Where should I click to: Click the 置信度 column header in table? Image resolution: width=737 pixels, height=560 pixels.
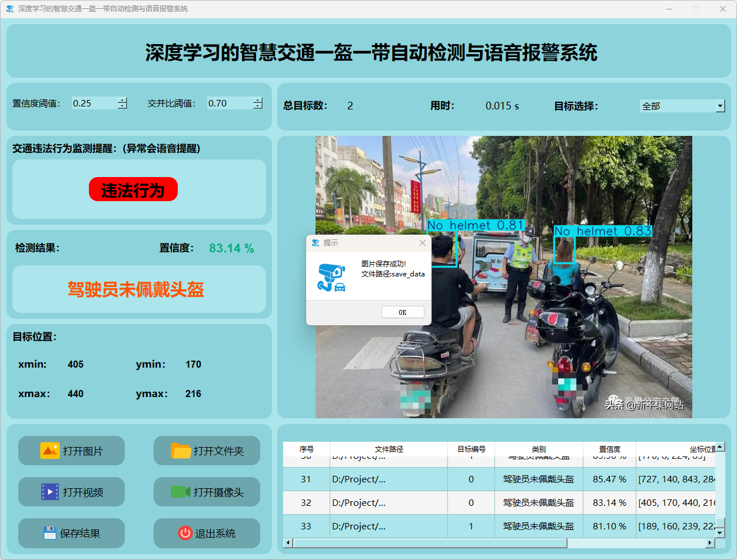click(609, 449)
